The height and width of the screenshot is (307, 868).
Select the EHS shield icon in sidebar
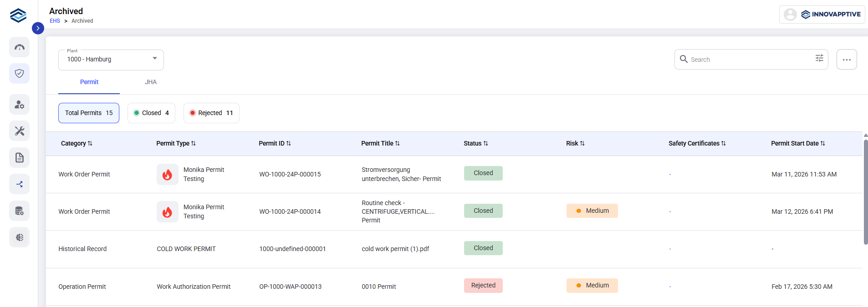click(19, 73)
